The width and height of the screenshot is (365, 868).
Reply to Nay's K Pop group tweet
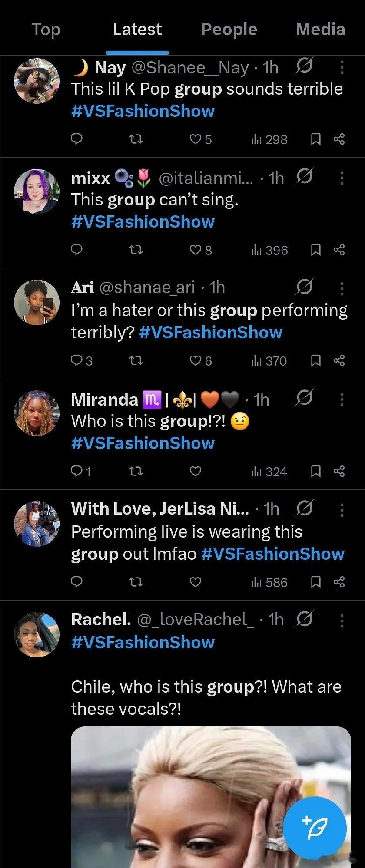click(76, 139)
